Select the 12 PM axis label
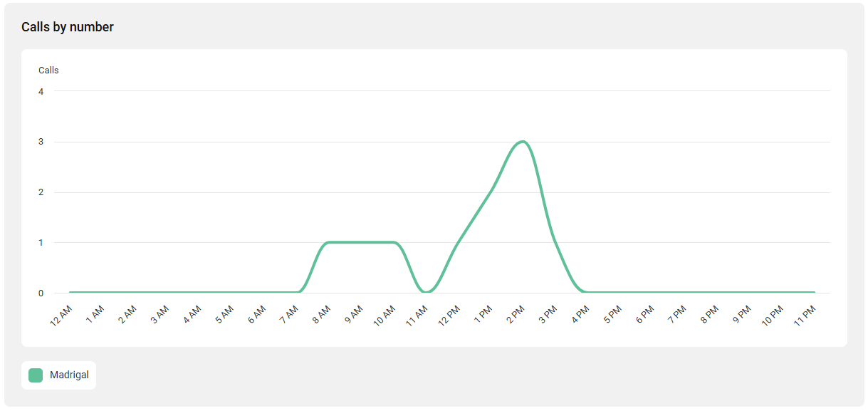The height and width of the screenshot is (411, 868). point(448,315)
